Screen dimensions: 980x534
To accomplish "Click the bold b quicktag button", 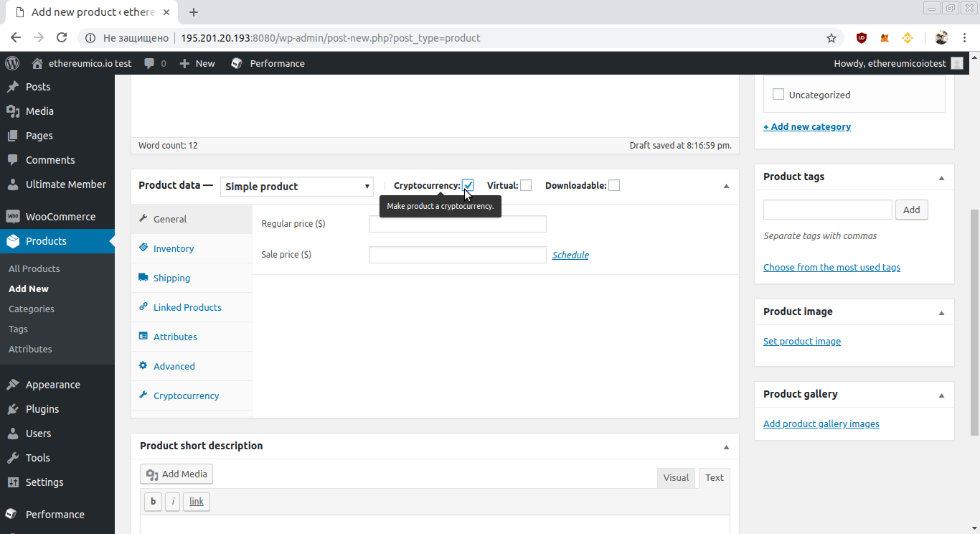I will (153, 502).
